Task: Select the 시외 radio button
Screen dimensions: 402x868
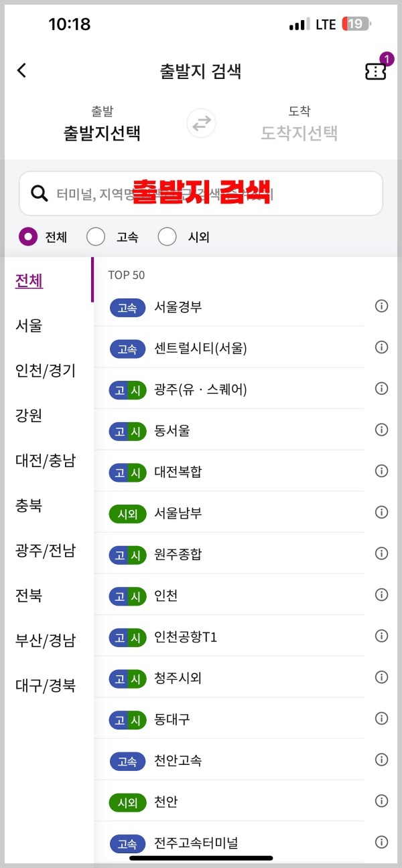Action: coord(167,236)
